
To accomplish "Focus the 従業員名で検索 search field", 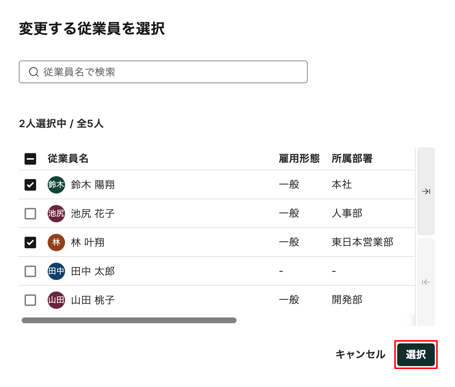I will tap(163, 72).
